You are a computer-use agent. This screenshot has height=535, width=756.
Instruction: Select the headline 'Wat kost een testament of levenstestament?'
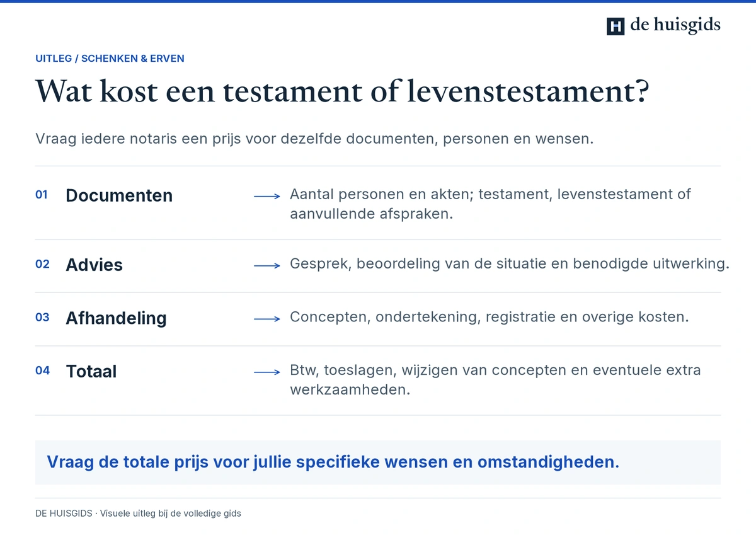click(x=342, y=91)
